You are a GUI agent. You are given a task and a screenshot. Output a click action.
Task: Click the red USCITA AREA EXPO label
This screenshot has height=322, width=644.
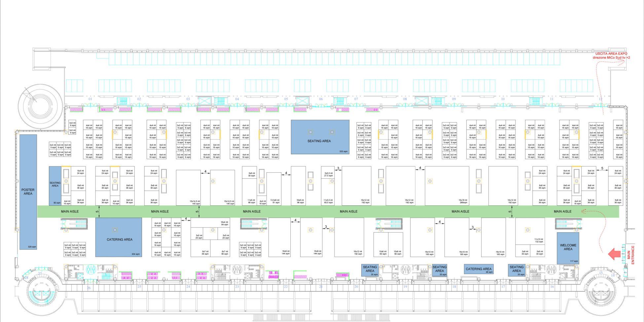[x=611, y=55]
